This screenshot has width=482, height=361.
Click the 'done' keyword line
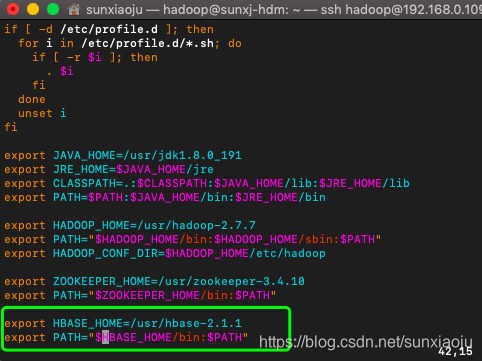coord(32,99)
